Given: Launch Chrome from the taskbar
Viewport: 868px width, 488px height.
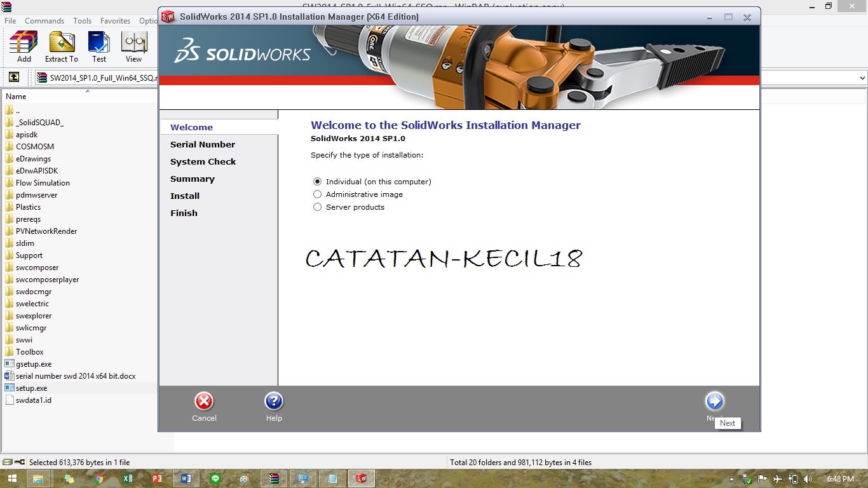Looking at the screenshot, I should pyautogui.click(x=98, y=478).
